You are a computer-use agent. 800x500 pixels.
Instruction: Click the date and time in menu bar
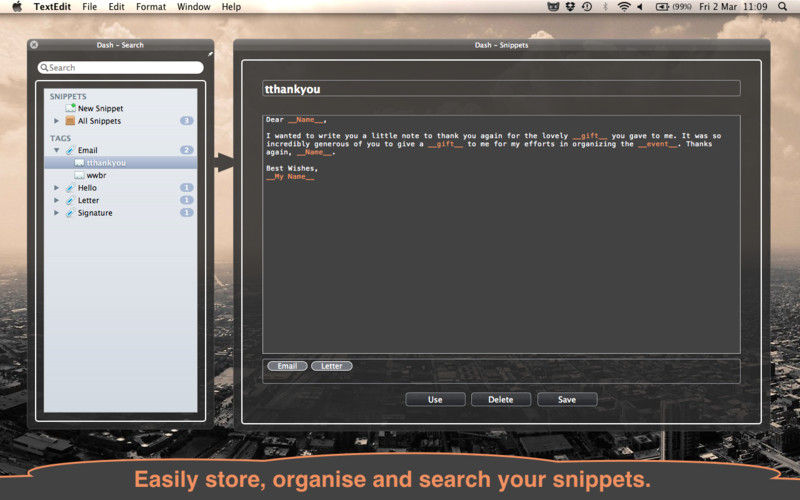coord(733,7)
